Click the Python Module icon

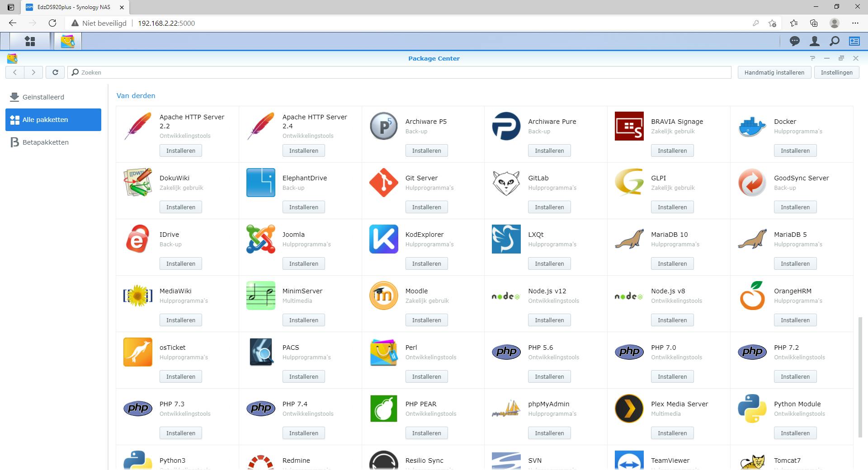pyautogui.click(x=752, y=409)
